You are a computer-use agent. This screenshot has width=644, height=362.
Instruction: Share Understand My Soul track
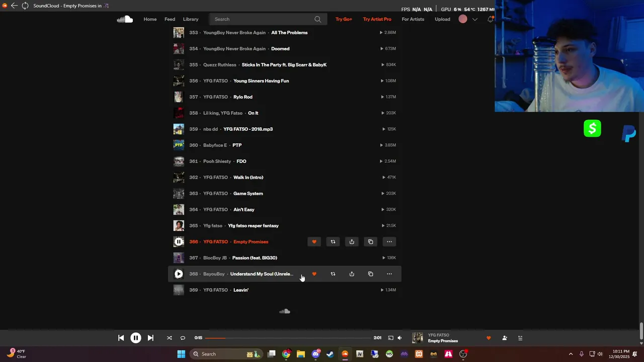pyautogui.click(x=352, y=274)
